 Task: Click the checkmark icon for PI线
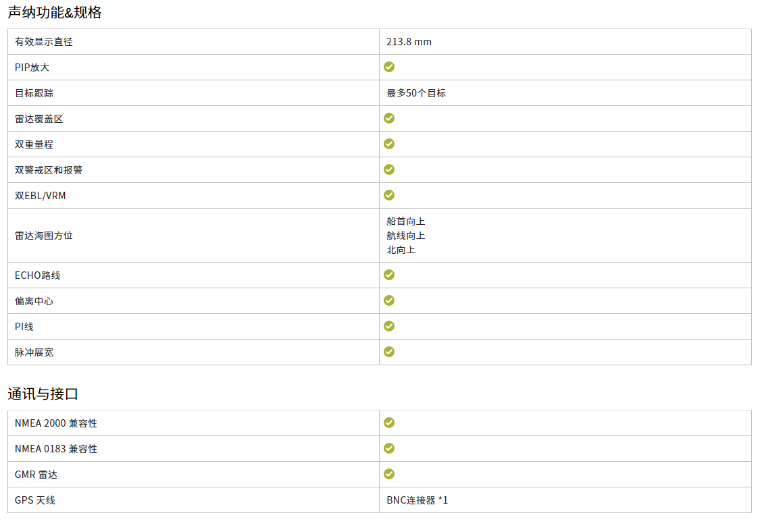[x=389, y=327]
